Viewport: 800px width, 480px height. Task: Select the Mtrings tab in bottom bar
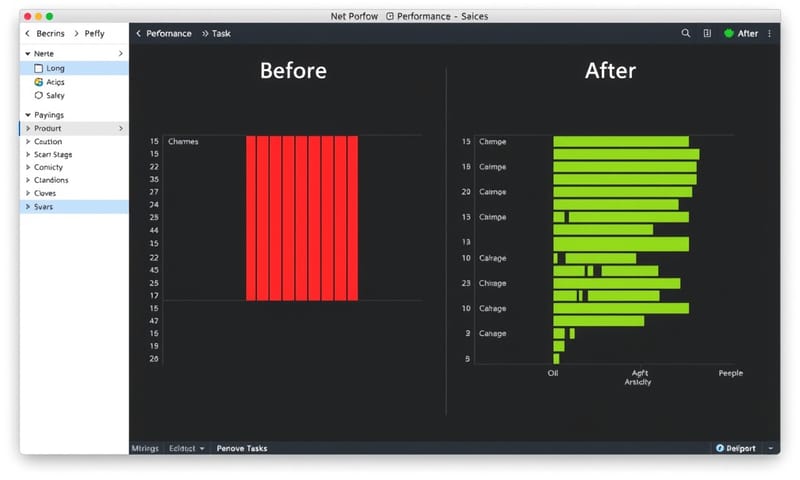click(145, 448)
